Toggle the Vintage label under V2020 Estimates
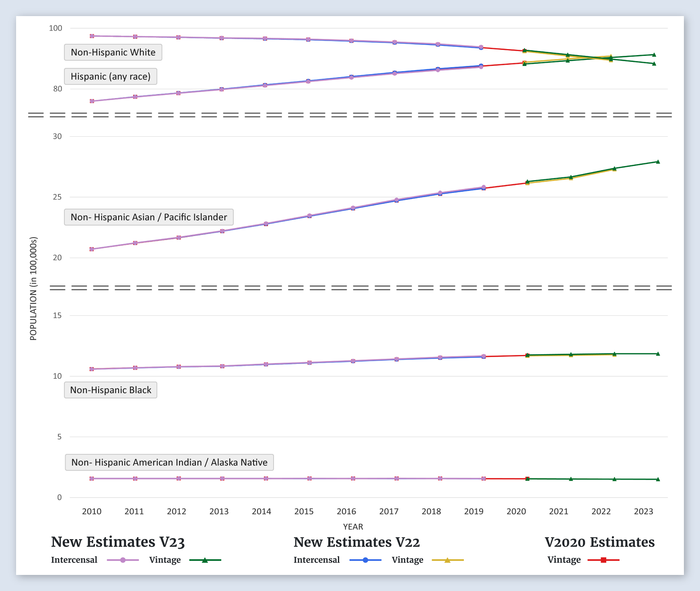700x591 pixels. pyautogui.click(x=564, y=560)
